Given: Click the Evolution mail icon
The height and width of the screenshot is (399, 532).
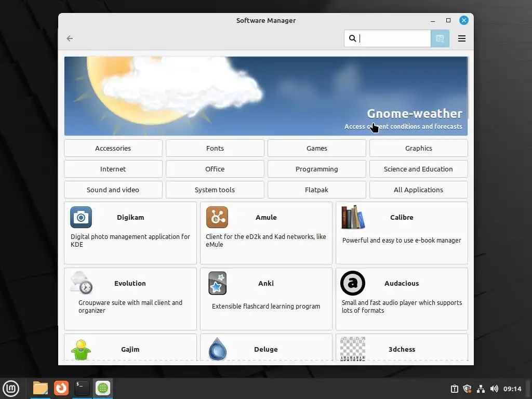Looking at the screenshot, I should click(x=82, y=283).
